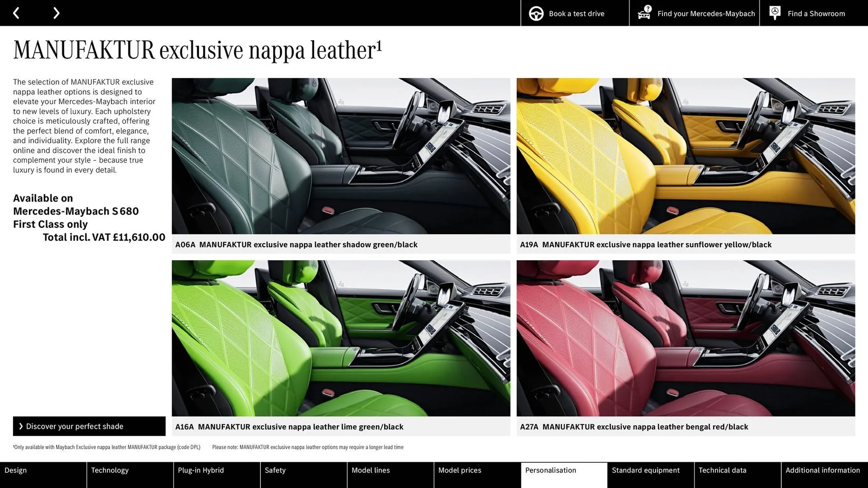This screenshot has height=488, width=868.
Task: Click the Book a test drive steering wheel icon
Action: click(x=536, y=13)
